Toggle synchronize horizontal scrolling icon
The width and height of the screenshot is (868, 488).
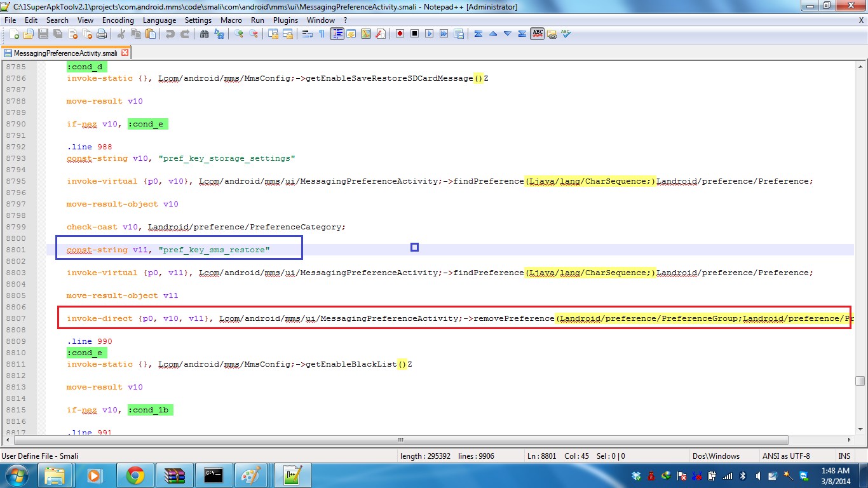point(287,34)
